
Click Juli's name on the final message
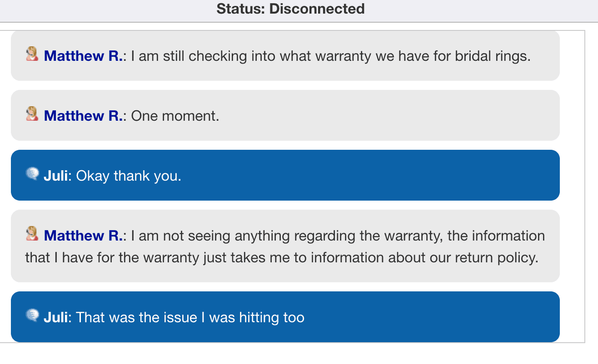point(55,317)
